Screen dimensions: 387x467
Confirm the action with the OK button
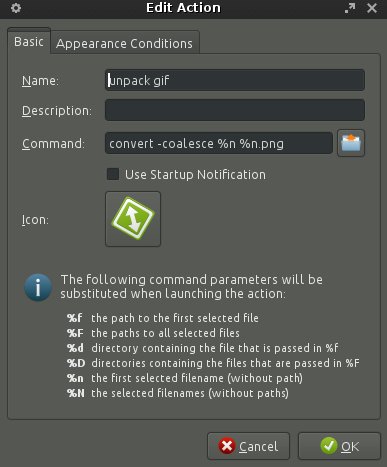coord(339,446)
